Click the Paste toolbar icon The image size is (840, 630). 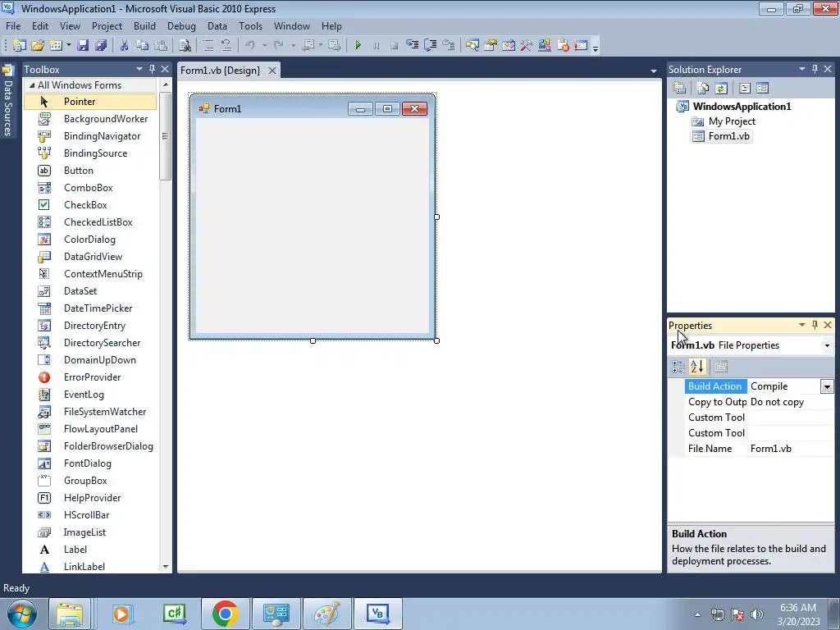161,46
